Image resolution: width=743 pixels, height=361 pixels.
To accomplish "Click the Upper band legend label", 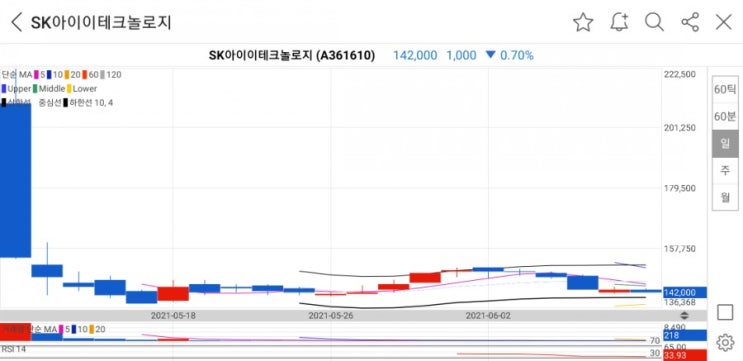I will 19,89.
